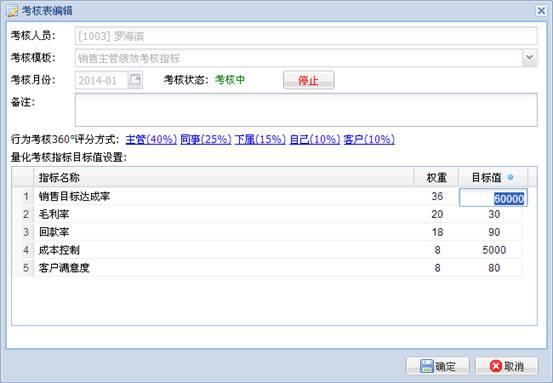Select row 客户满意度

click(267, 268)
